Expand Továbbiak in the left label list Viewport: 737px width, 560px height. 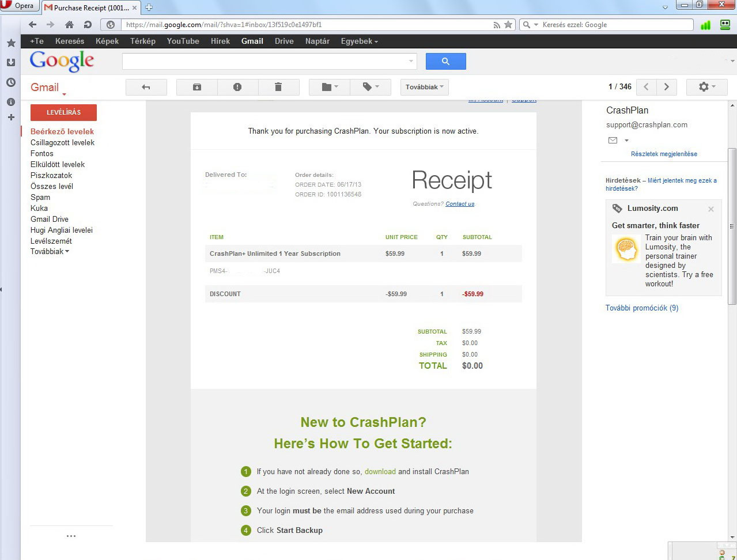coord(50,252)
